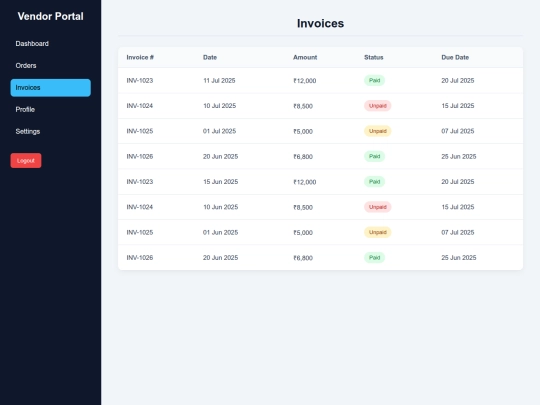Click ₹8,500 in the 10 Jul 2025 row
This screenshot has height=405, width=540.
point(303,106)
